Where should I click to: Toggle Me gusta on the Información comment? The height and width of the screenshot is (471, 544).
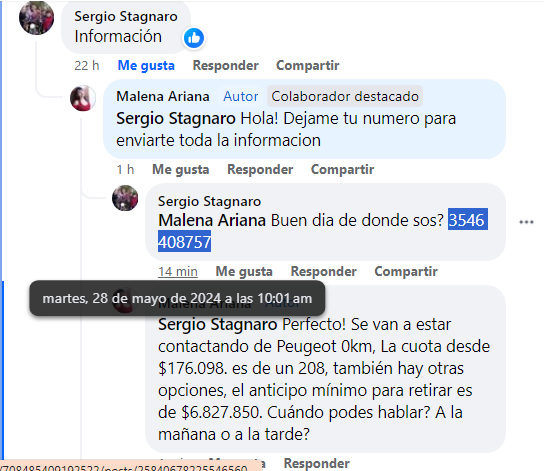(x=146, y=65)
